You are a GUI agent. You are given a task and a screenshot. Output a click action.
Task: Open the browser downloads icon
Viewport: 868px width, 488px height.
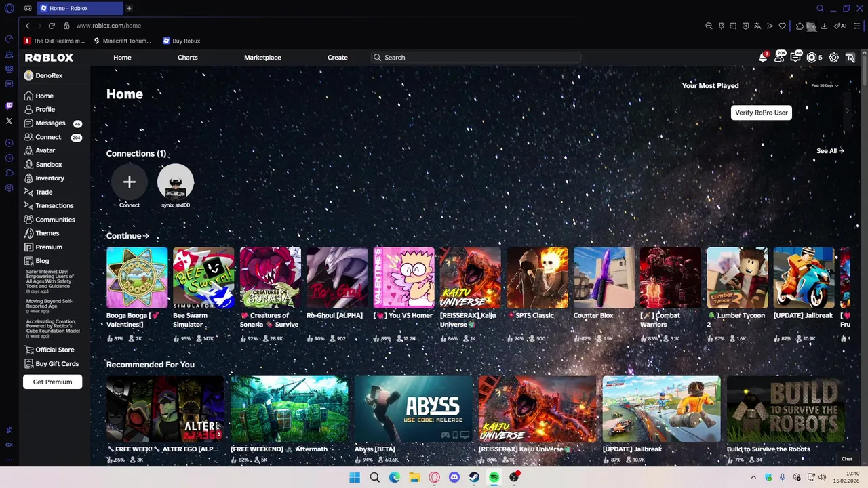(x=825, y=26)
